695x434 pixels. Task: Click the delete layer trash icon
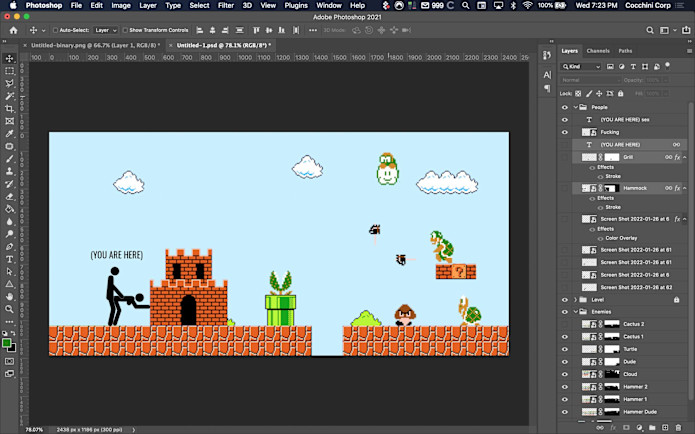pyautogui.click(x=678, y=427)
